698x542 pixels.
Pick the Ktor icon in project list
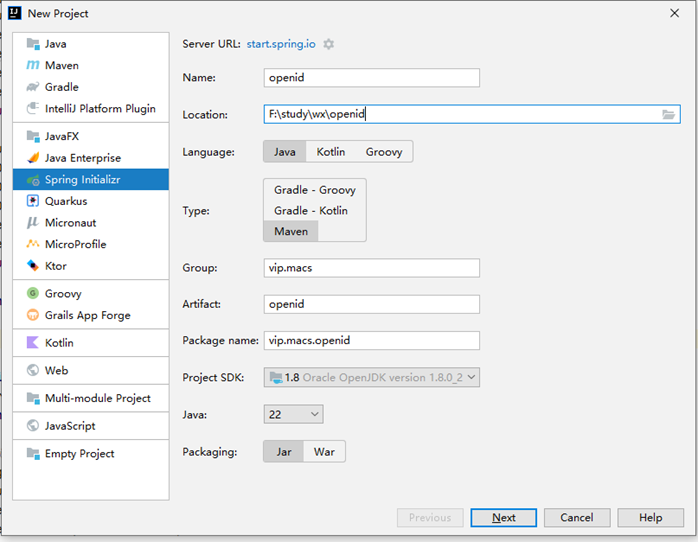pos(32,266)
